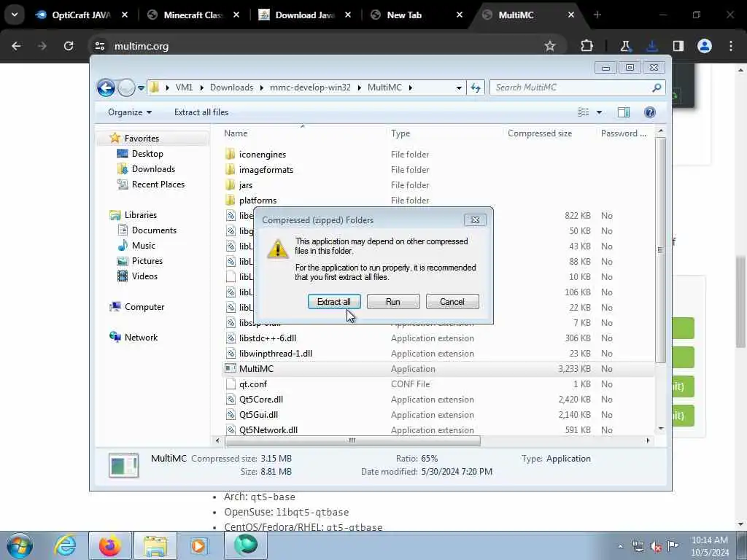This screenshot has width=747, height=560.
Task: Reload the multimc.org page
Action: (x=69, y=46)
